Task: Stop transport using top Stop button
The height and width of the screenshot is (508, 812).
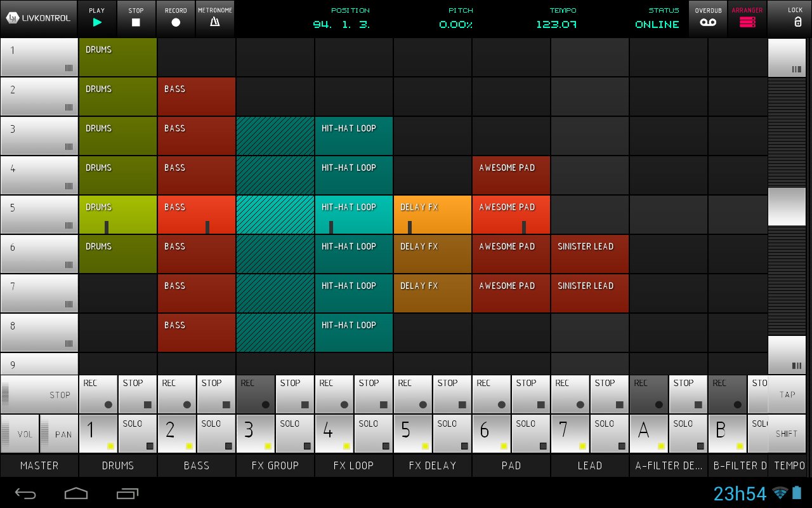Action: 136,18
